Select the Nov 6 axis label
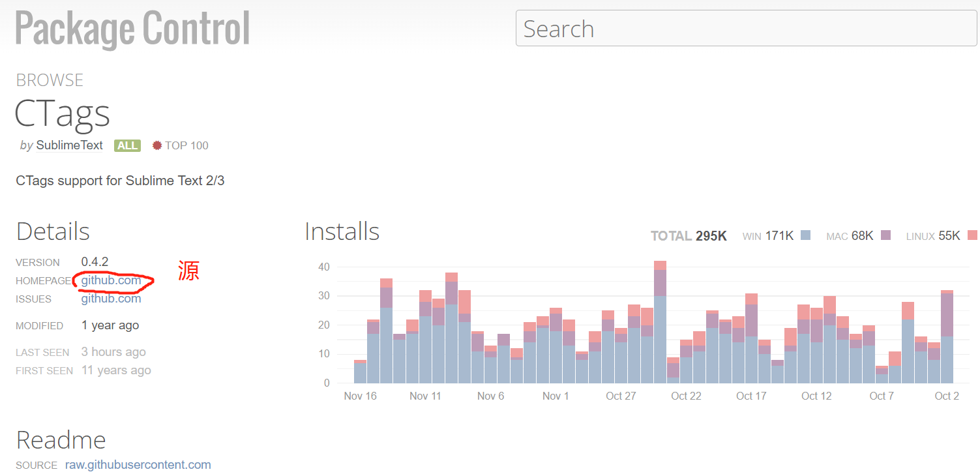Image resolution: width=980 pixels, height=474 pixels. tap(491, 396)
